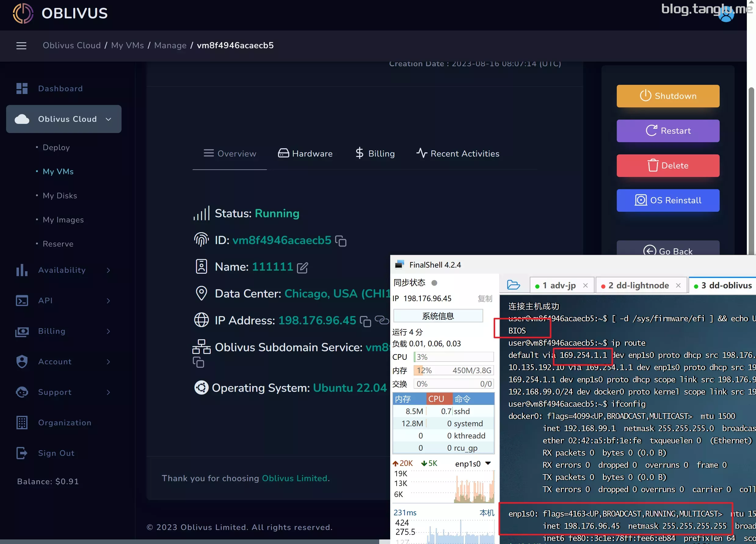Click the FinalShell app title icon
Screen dimensions: 756x544
click(399, 265)
